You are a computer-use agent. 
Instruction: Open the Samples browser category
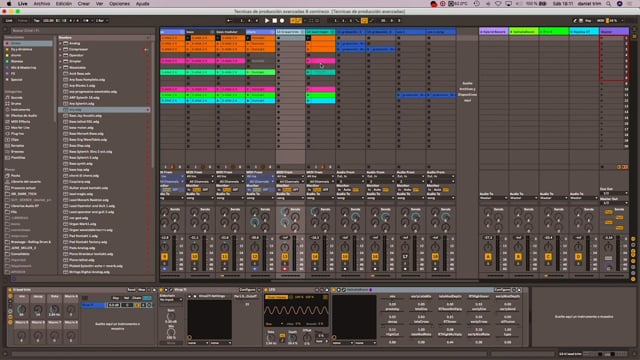point(17,146)
